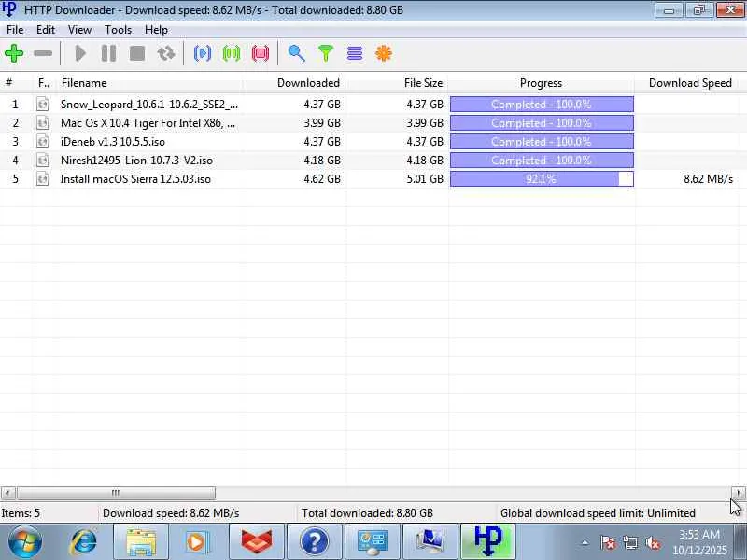The width and height of the screenshot is (747, 560).
Task: Click the green plus Add URL icon
Action: (14, 53)
